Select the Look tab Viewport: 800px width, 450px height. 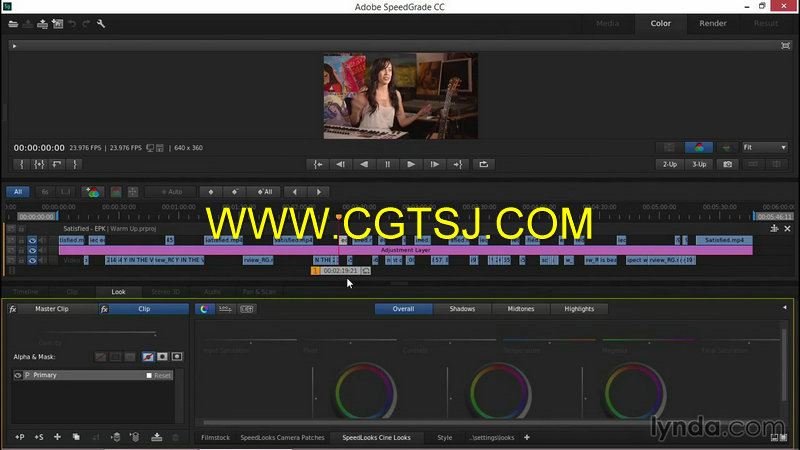(x=118, y=292)
